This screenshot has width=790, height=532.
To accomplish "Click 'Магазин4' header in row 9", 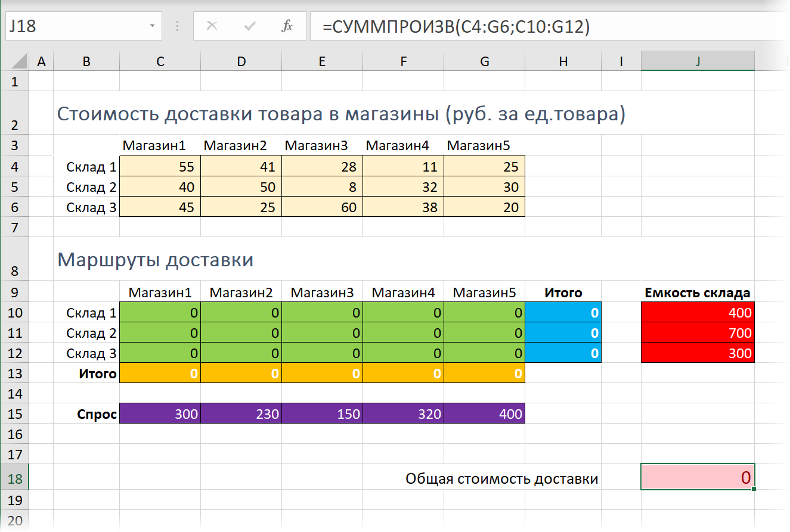I will coord(403,293).
